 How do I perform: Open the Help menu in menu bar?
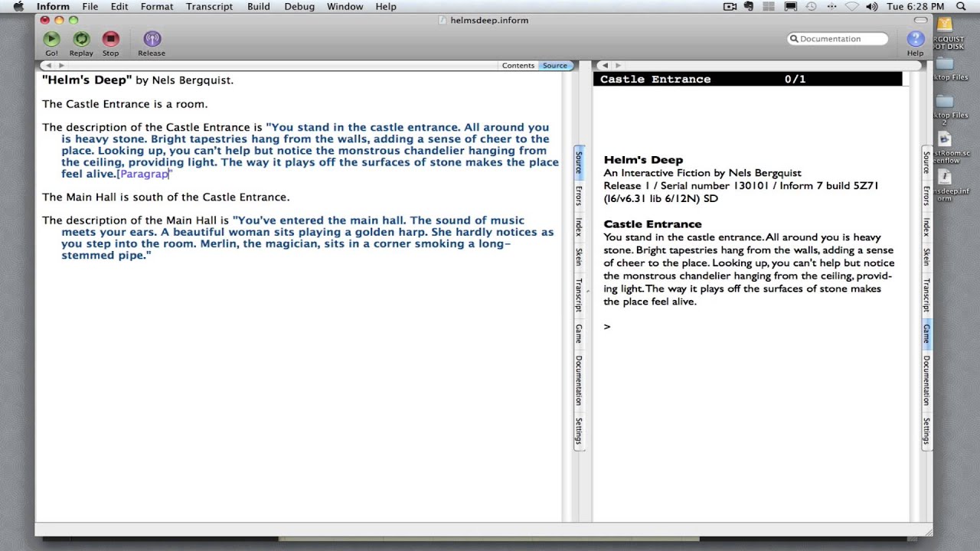(x=386, y=6)
